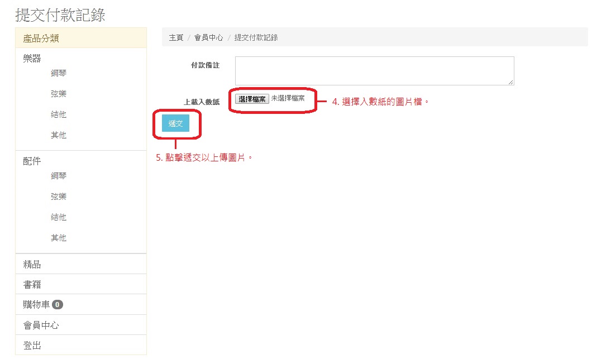Open 鋼琴 under the 樂器 category
Image resolution: width=611 pixels, height=364 pixels.
click(59, 73)
